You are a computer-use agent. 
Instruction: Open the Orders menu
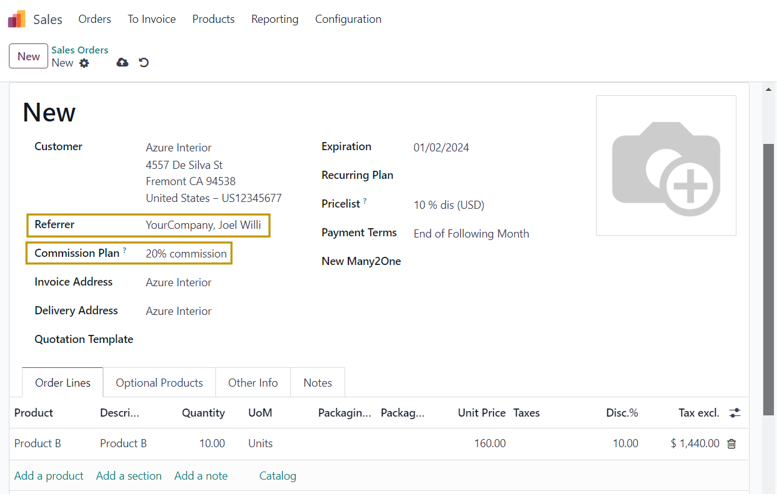tap(95, 19)
